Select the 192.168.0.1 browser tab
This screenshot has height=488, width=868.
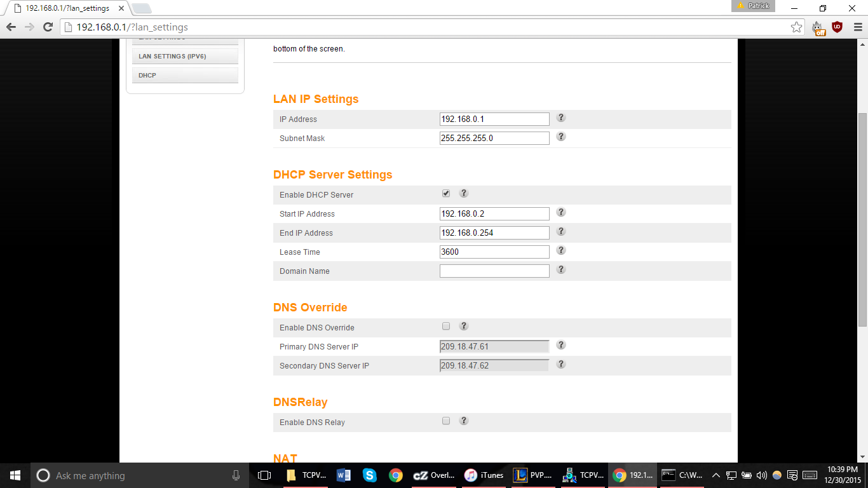pos(67,8)
